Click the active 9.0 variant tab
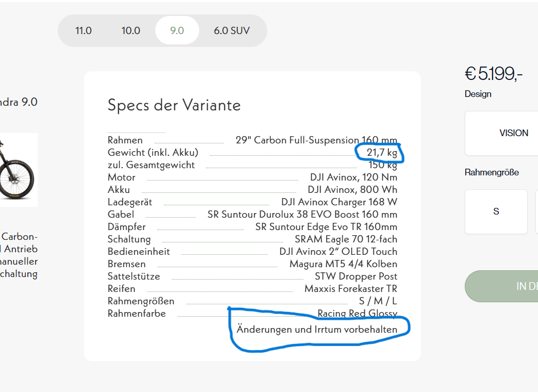Viewport: 538px width, 392px height. click(177, 30)
